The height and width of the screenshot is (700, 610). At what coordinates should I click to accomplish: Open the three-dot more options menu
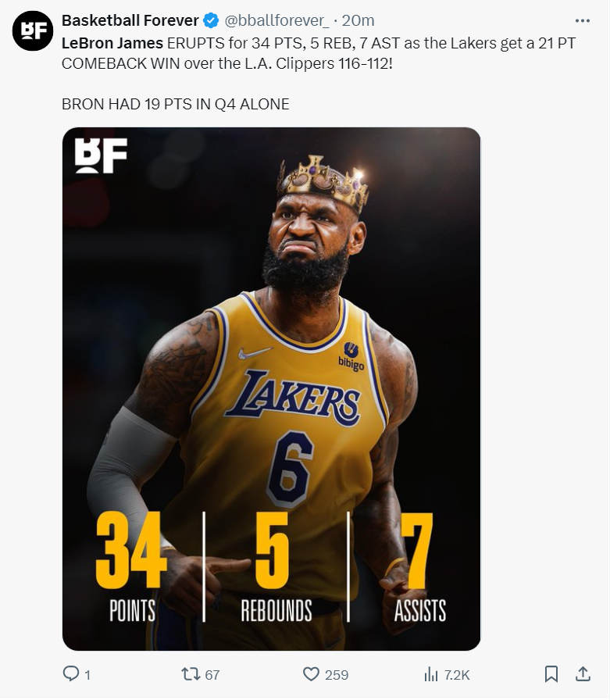583,21
